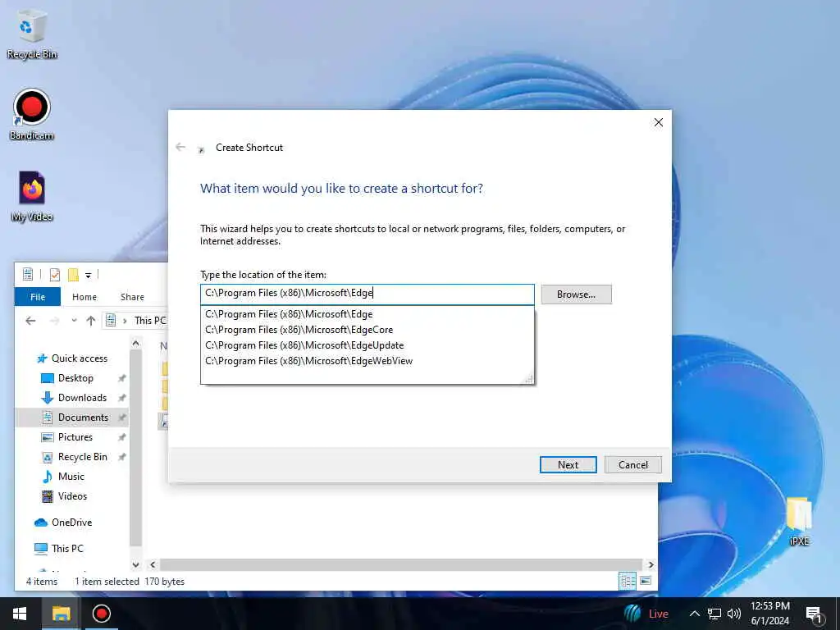Open the volume tray icon
840x630 pixels.
pyautogui.click(x=734, y=614)
